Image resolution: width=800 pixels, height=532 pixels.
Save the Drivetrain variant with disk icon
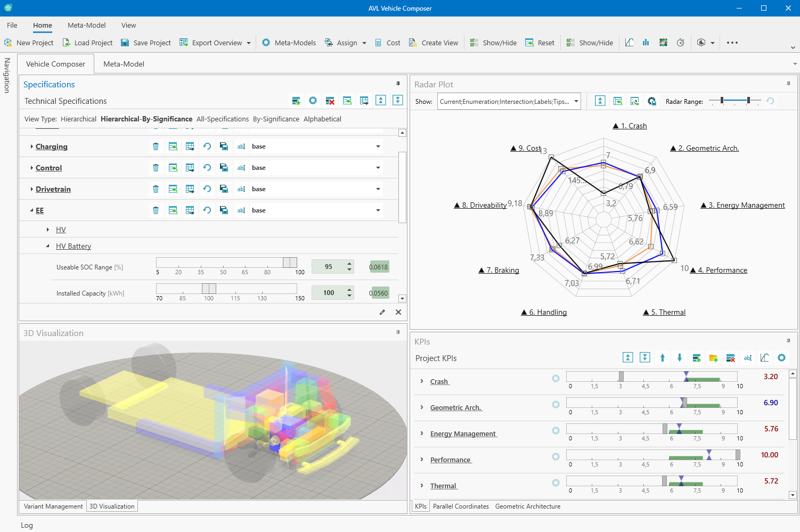pos(224,189)
